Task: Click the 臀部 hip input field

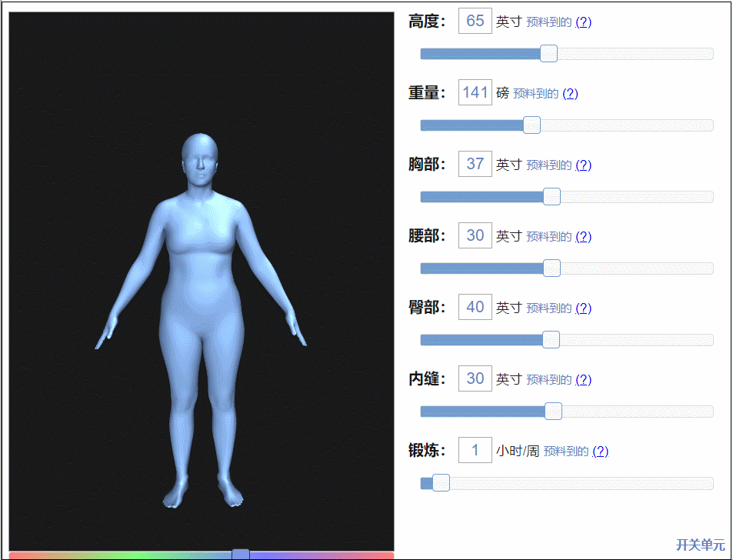Action: (475, 307)
